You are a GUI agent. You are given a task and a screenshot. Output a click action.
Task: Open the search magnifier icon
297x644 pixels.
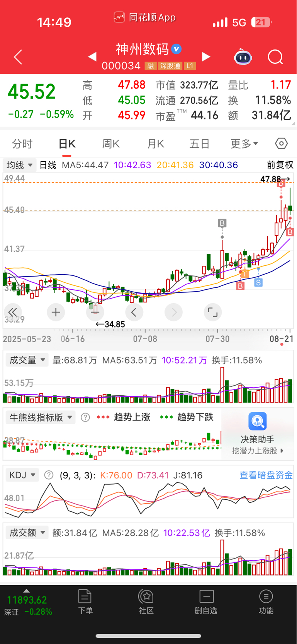coord(275,57)
